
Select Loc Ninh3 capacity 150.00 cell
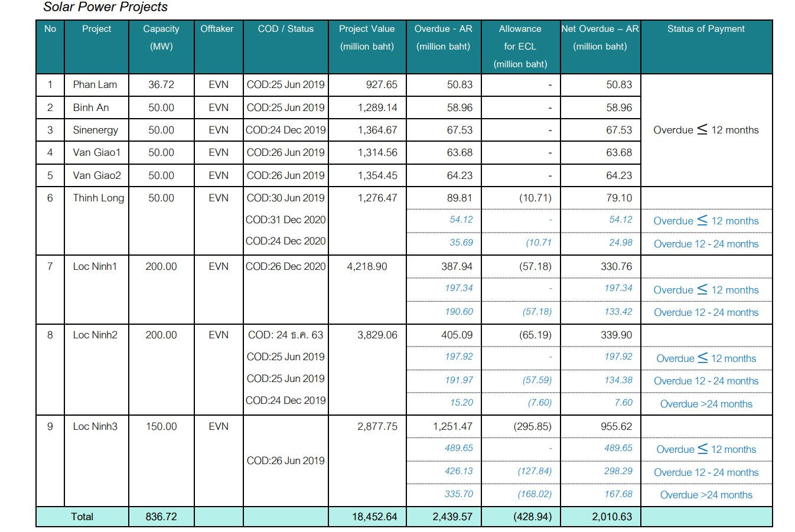pos(161,426)
